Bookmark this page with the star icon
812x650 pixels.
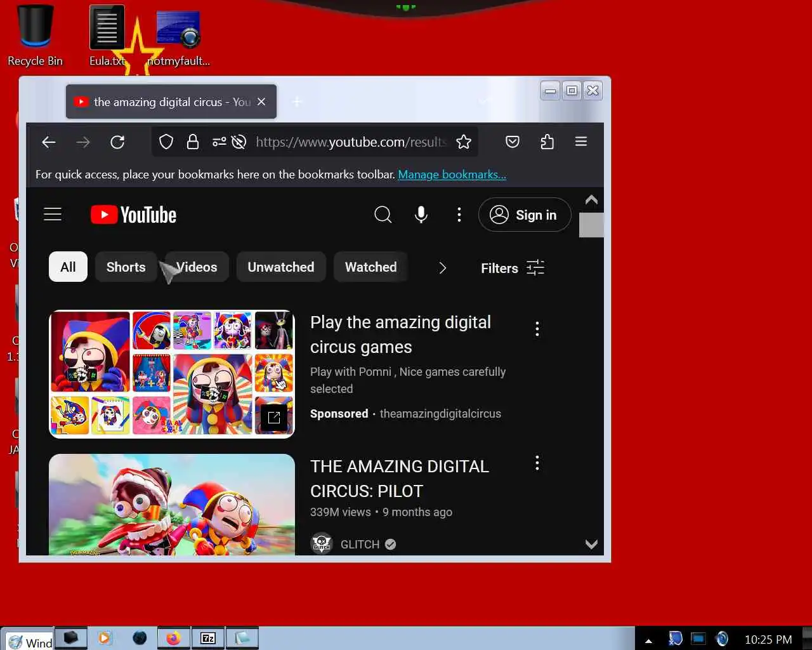[464, 142]
